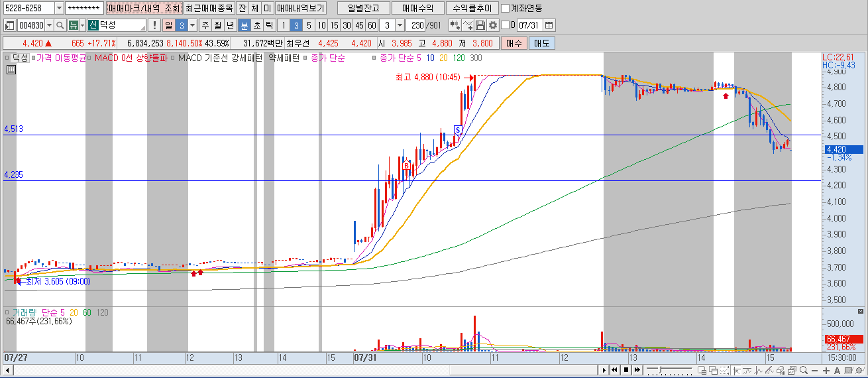Click 매매내역보기 button
Viewport: 868px width, 378px height.
pos(300,8)
